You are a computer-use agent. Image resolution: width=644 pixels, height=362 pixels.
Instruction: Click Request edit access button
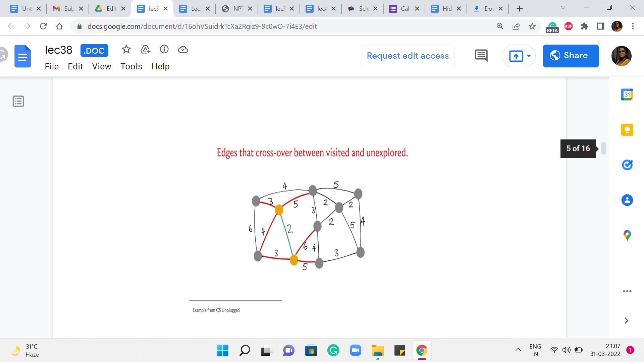click(x=408, y=56)
